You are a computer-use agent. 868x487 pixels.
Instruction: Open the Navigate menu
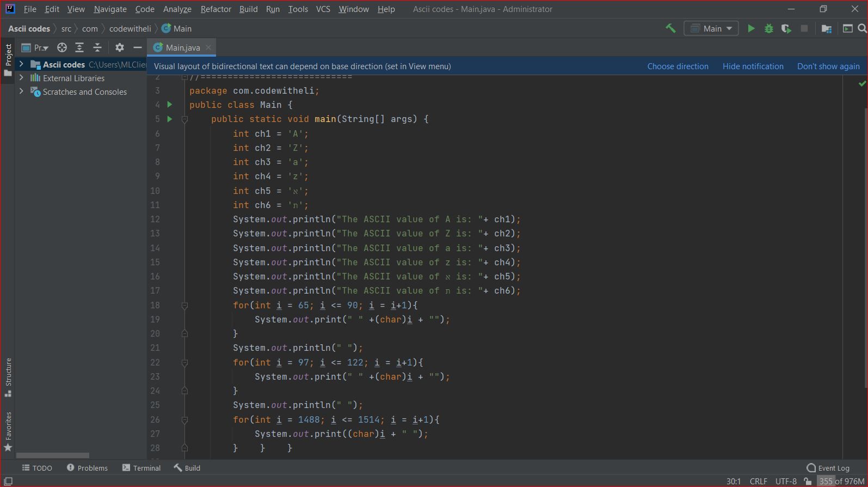110,9
